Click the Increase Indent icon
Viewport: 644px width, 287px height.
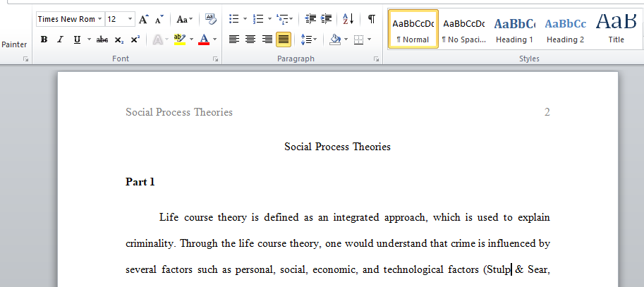327,19
